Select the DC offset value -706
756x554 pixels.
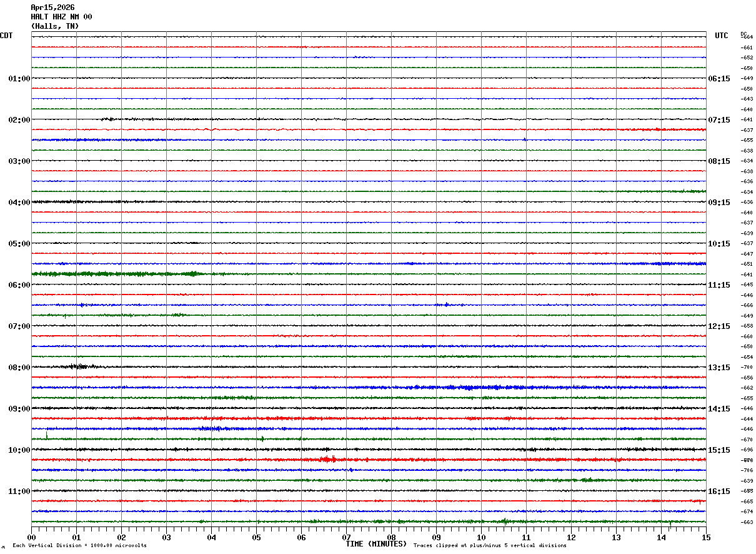coord(747,471)
